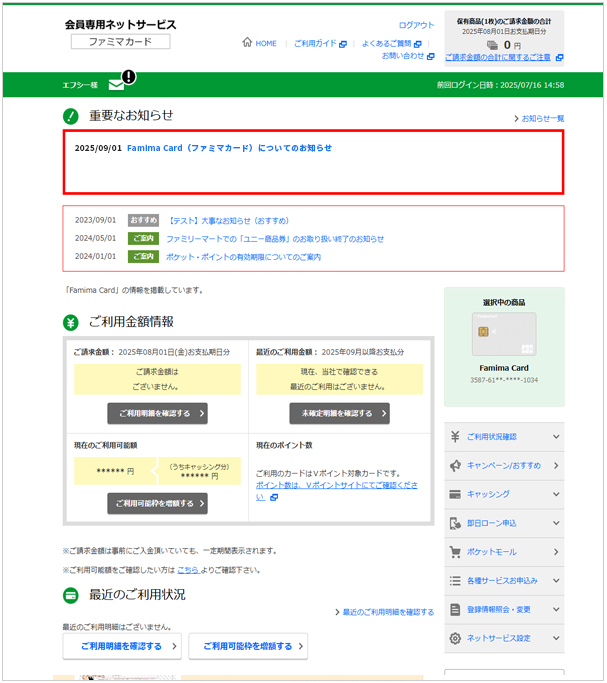The width and height of the screenshot is (607, 683).
Task: Open the ご利用状況確認 side menu item
Action: 504,436
